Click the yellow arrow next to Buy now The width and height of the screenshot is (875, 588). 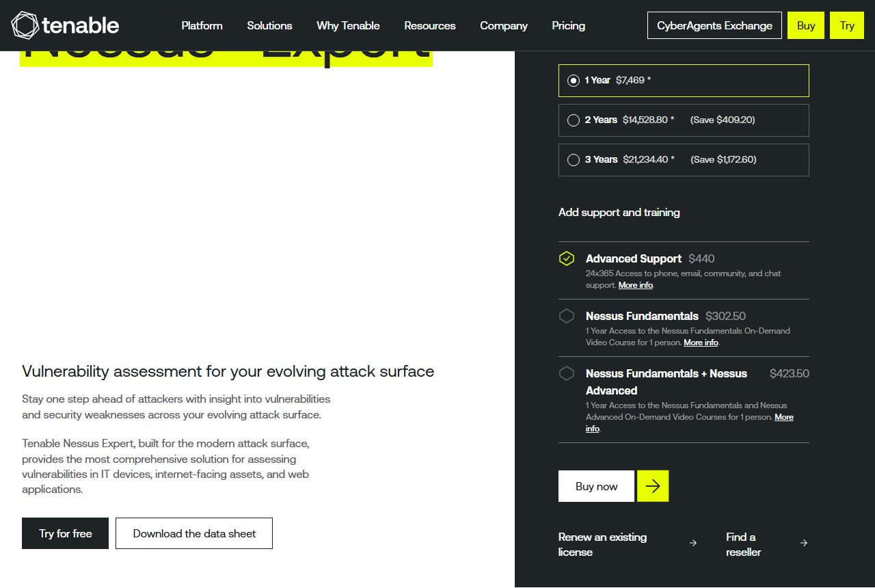653,486
